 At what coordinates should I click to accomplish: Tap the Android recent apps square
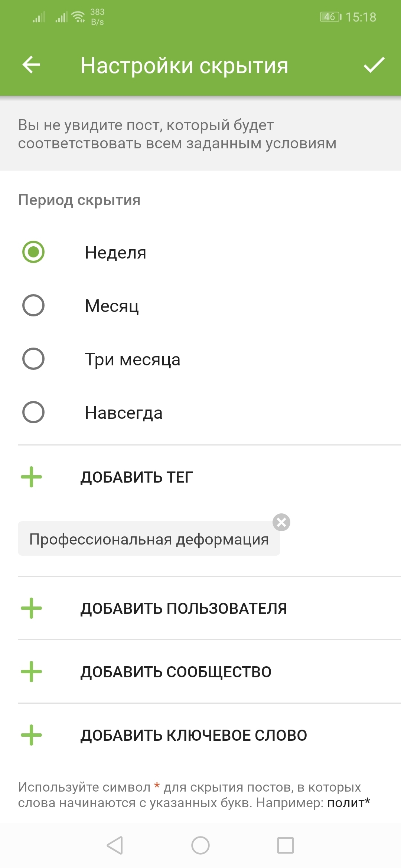[x=286, y=845]
